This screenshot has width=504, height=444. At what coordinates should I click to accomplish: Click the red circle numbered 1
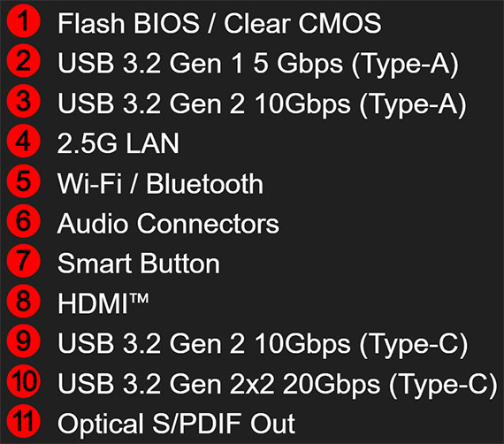pos(24,22)
